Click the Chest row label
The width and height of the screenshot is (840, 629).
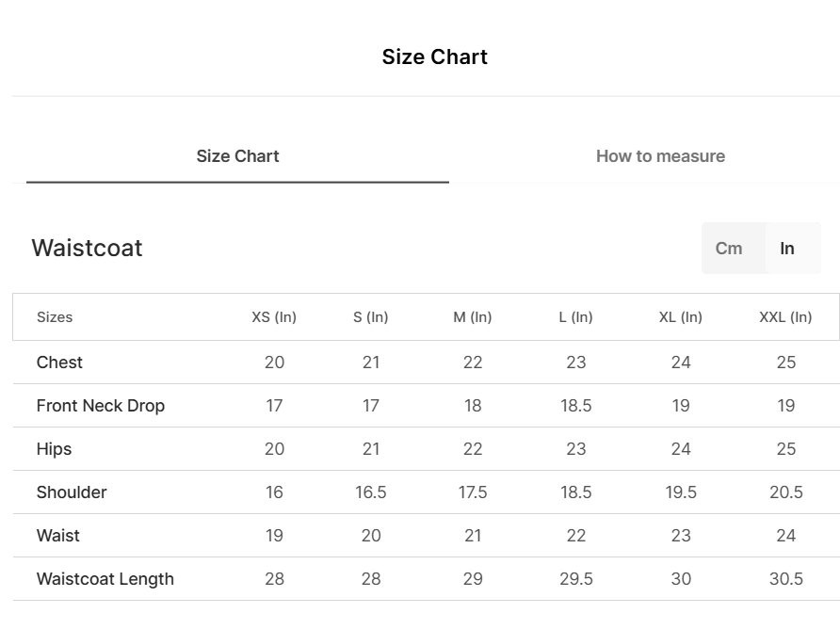coord(59,363)
